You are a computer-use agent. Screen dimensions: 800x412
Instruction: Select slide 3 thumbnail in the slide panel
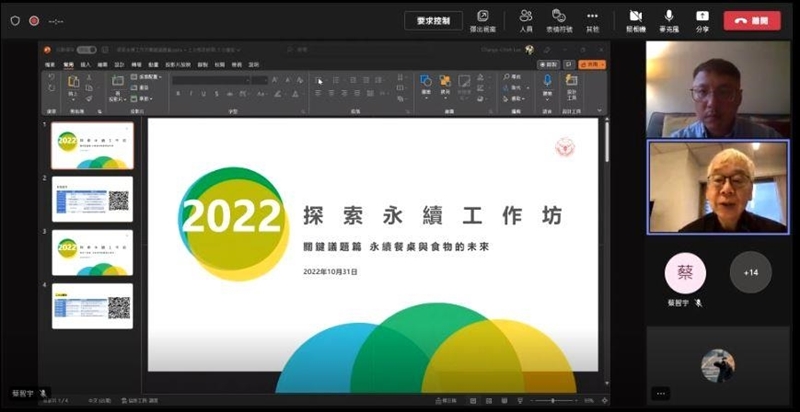92,252
